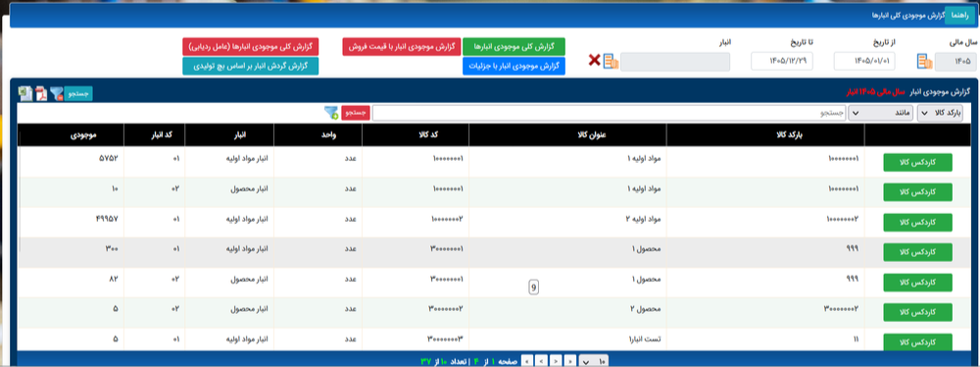Click the teal جستجو button in grid header
The width and height of the screenshot is (980, 367).
pos(78,94)
